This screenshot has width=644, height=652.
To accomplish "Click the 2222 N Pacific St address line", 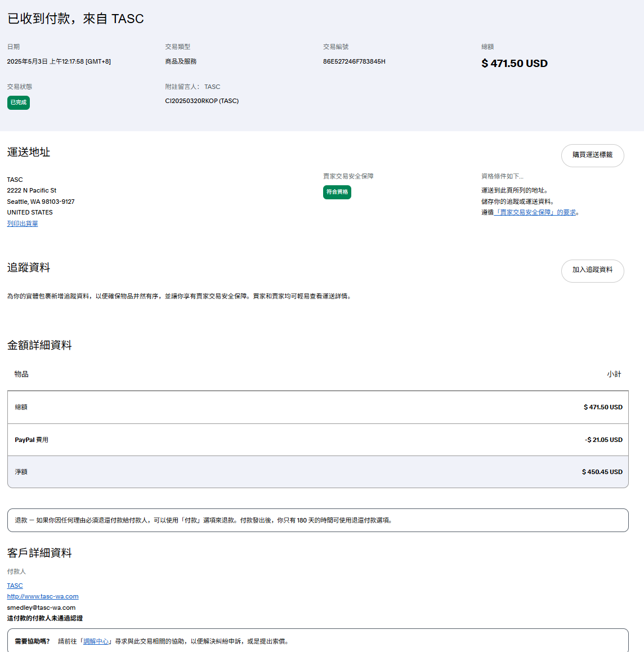I will click(32, 190).
